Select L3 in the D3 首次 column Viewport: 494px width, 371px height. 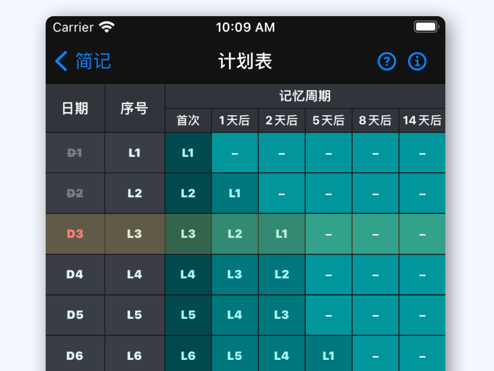[x=188, y=234]
